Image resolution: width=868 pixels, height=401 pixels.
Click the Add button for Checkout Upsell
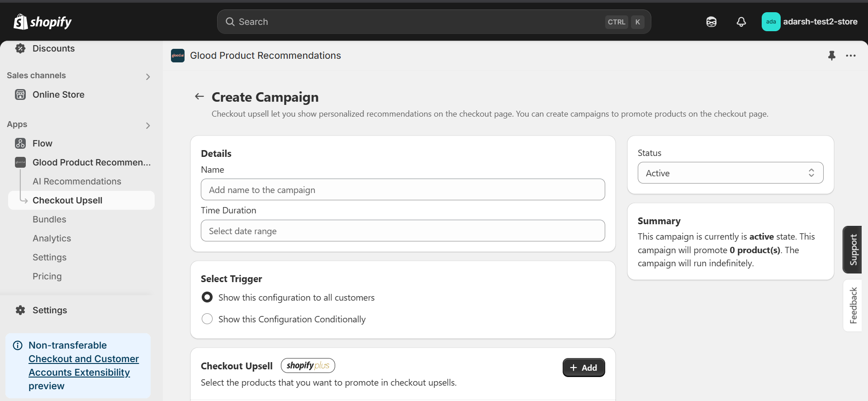[x=583, y=368]
